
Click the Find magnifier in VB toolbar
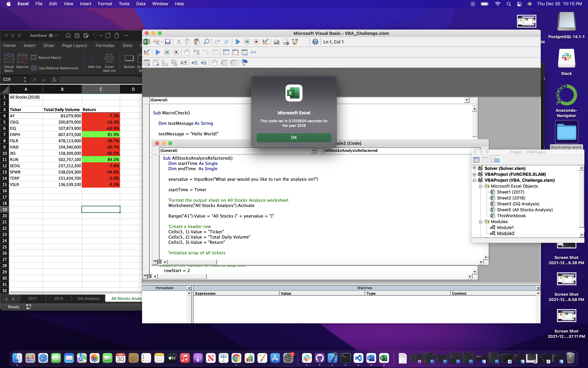point(206,42)
